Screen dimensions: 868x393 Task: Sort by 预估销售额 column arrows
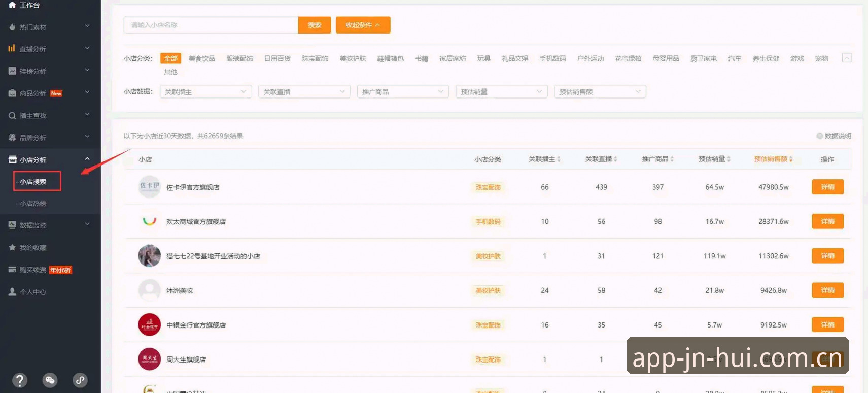point(790,159)
